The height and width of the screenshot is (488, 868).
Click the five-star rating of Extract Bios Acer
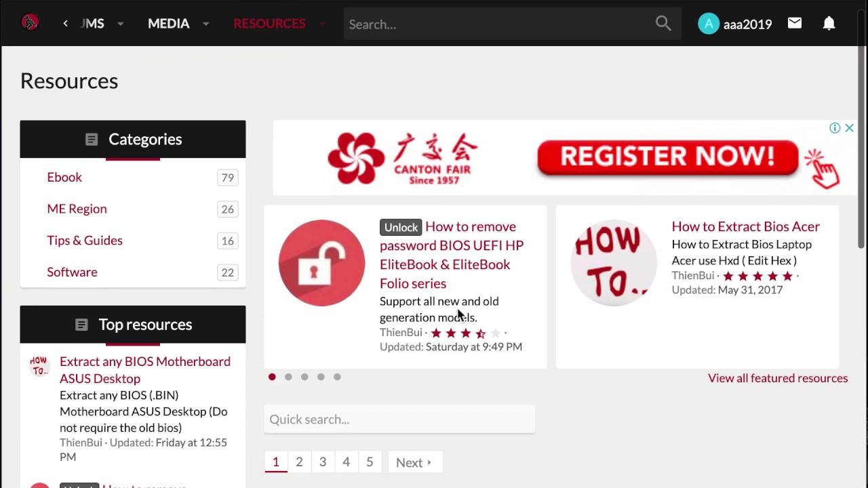click(758, 276)
